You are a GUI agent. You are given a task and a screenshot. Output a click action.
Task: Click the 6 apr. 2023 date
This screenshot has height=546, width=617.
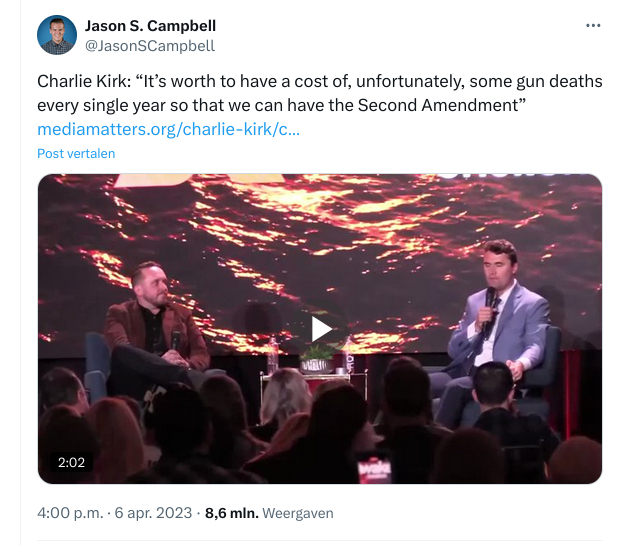[x=154, y=513]
